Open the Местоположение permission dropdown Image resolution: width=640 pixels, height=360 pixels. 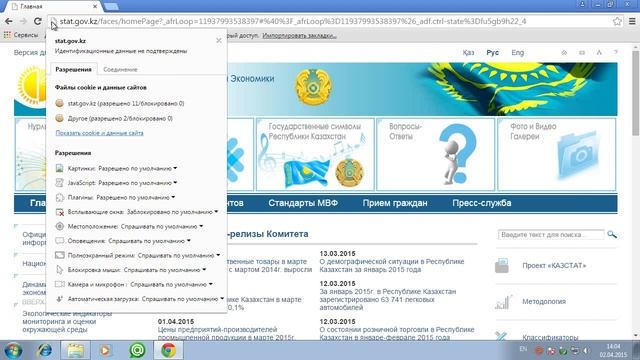click(162, 226)
